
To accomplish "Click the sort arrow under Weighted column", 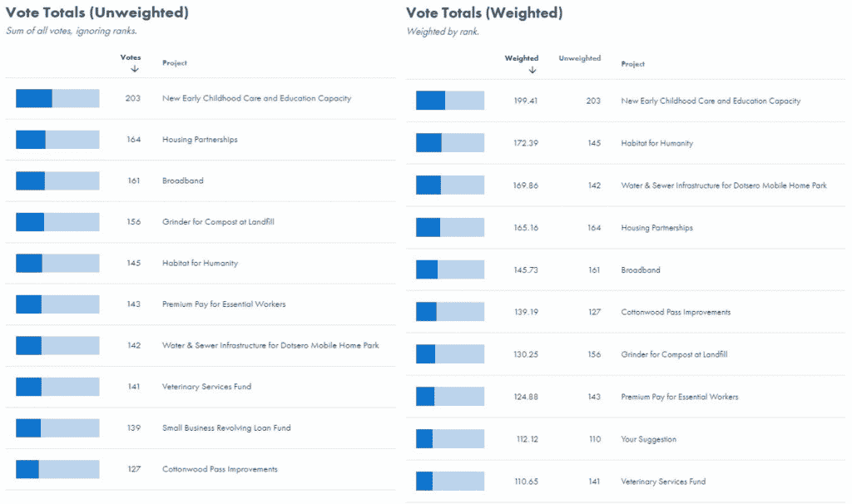I will coord(532,70).
